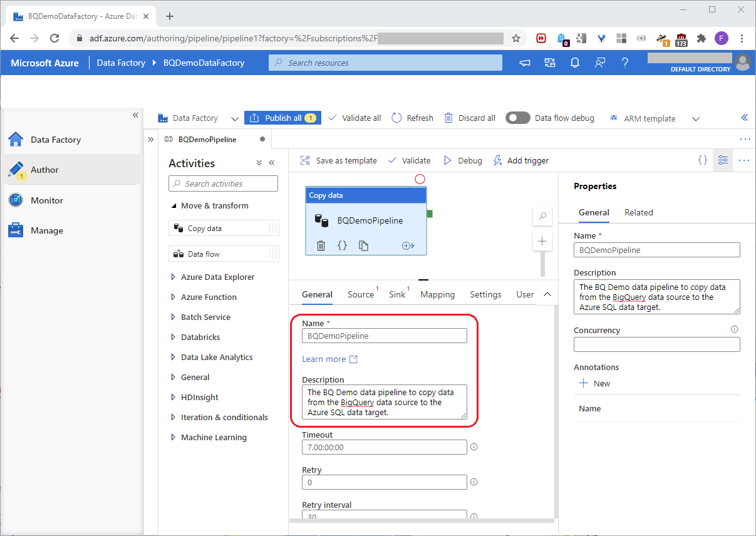Image resolution: width=756 pixels, height=536 pixels.
Task: Open Monitor in the left sidebar
Action: click(x=47, y=200)
